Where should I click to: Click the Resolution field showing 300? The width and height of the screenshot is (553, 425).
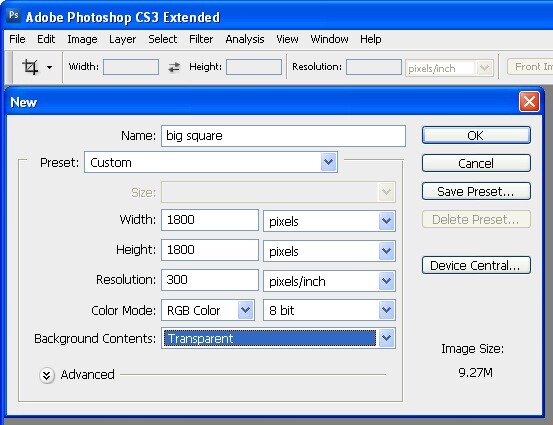(x=210, y=280)
